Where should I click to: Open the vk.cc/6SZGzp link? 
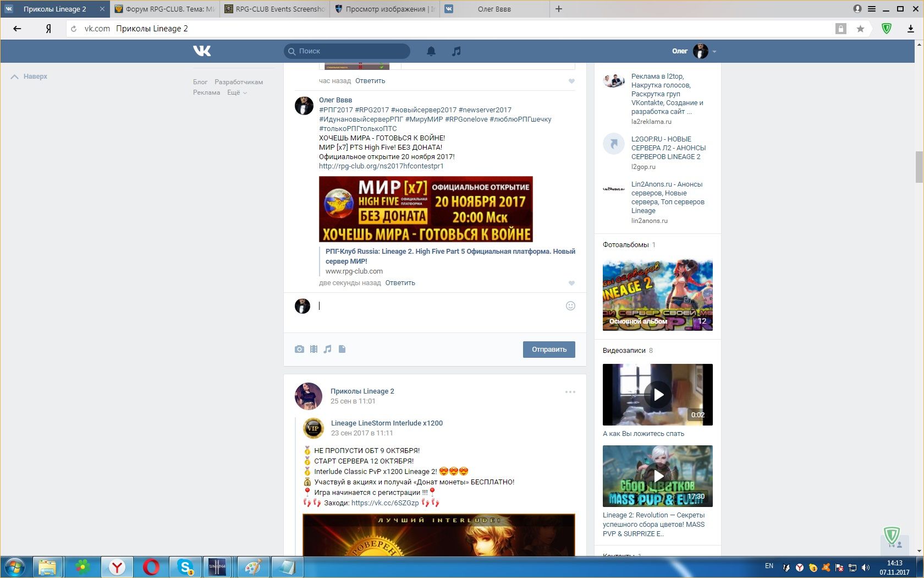click(x=385, y=503)
